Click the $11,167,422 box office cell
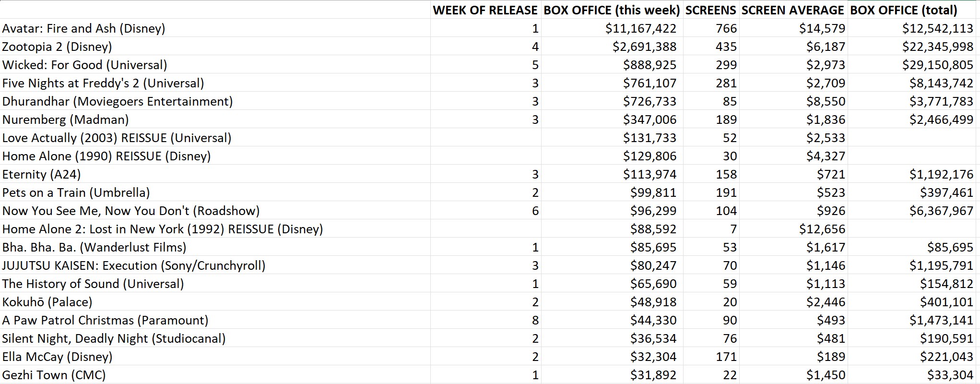Screen dimensions: 980x384 click(640, 28)
